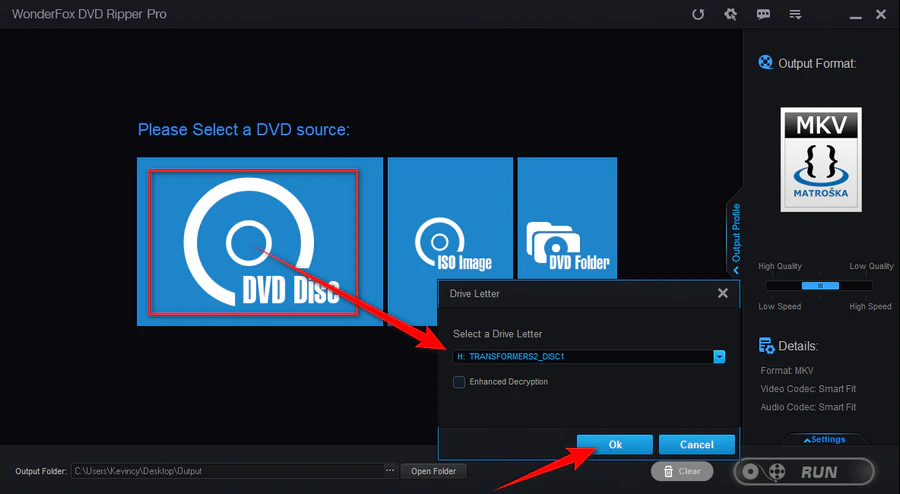Open the drive letter dropdown arrow
This screenshot has width=900, height=494.
pos(719,356)
